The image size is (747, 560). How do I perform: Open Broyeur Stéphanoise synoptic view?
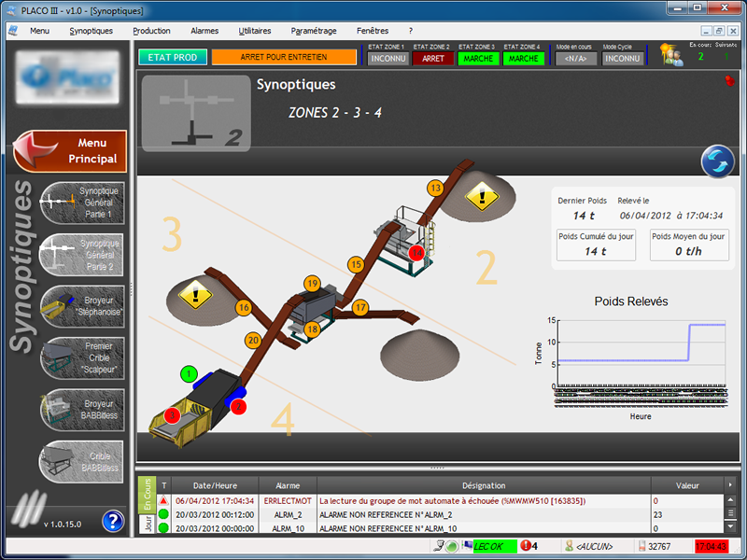tap(82, 306)
